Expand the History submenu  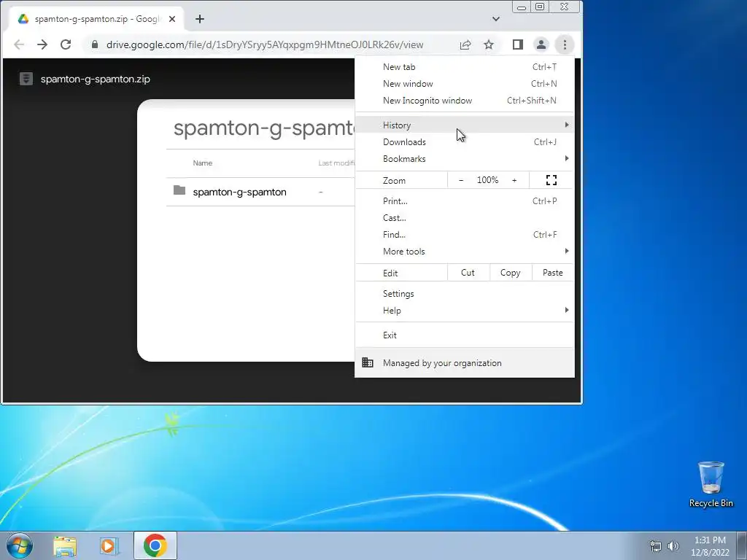465,125
